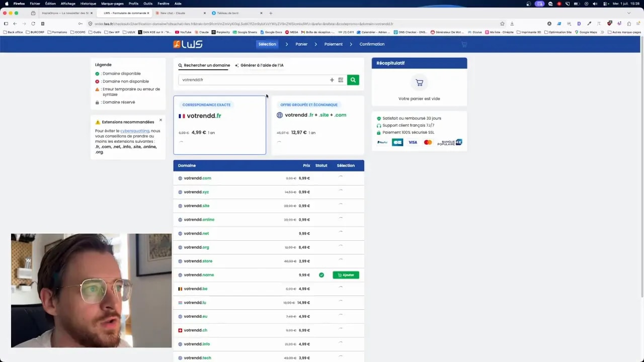Screen dimensions: 644x362
Task: Open the Affichage menu
Action: tap(68, 4)
